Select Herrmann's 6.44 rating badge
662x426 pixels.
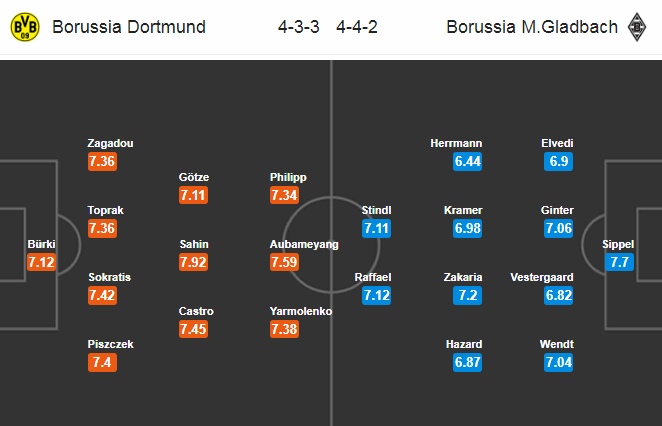coord(469,161)
